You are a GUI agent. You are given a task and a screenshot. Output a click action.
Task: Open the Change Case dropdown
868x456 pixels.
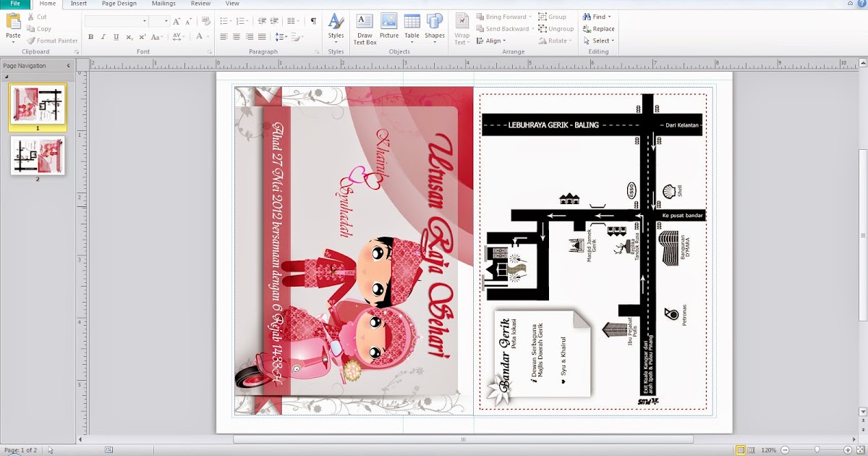(158, 37)
